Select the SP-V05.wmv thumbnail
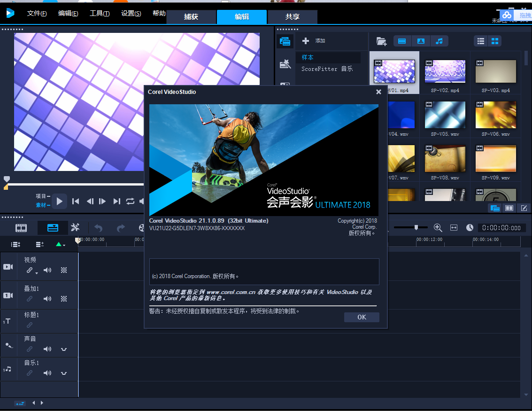532x411 pixels. click(445, 115)
